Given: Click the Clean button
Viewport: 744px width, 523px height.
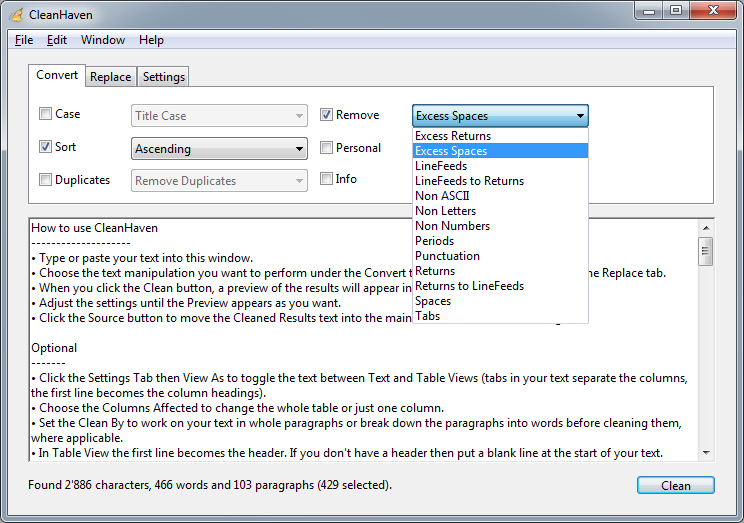Looking at the screenshot, I should tap(676, 486).
